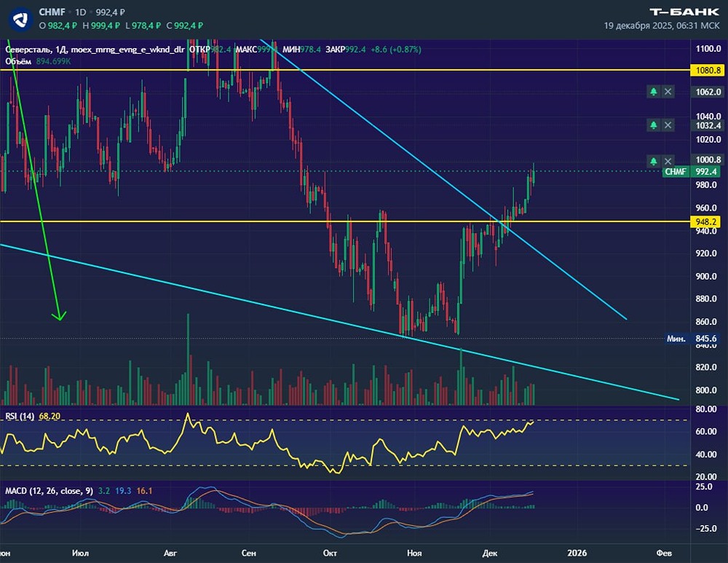Click the O 982,4 ₽ open value
The width and height of the screenshot is (728, 563).
[x=58, y=25]
